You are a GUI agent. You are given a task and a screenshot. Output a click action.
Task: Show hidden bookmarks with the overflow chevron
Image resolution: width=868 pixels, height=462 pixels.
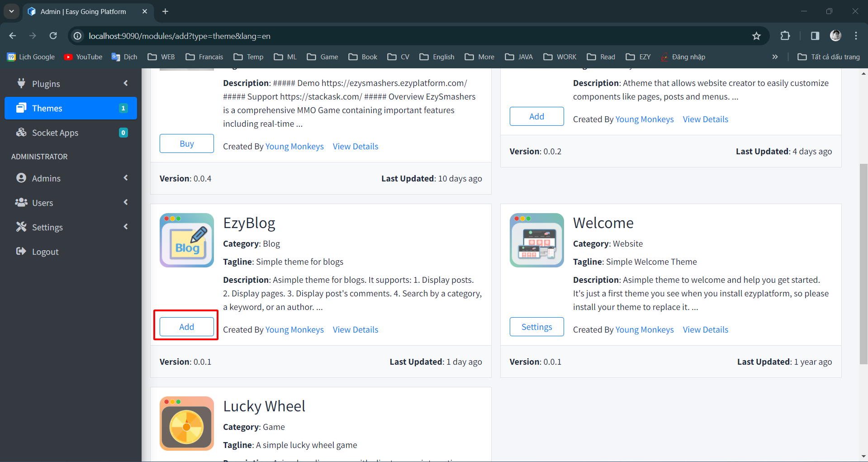tap(775, 57)
